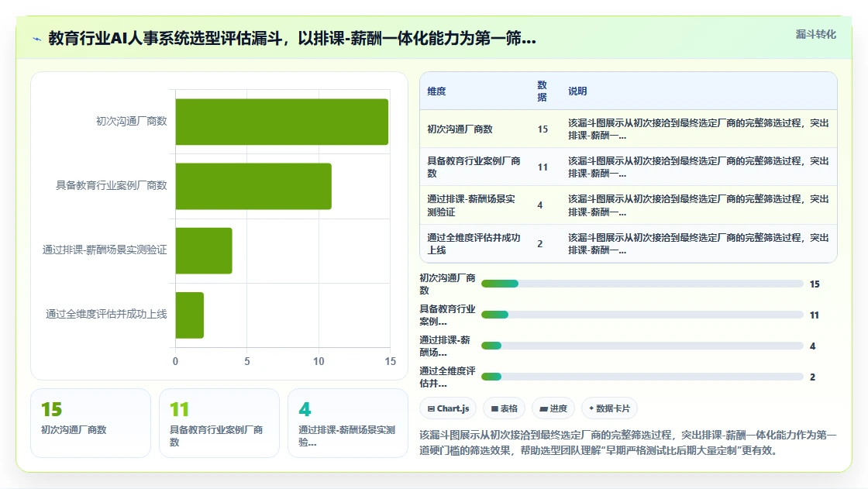868x489 pixels.
Task: Click chart axis label 通过全维度评估并成功上线
Action: [x=106, y=314]
